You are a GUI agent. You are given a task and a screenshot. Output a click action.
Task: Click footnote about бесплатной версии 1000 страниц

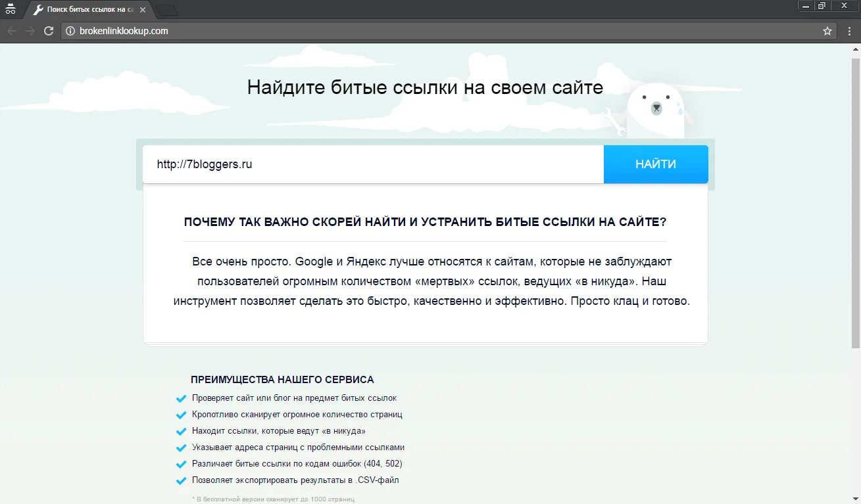[273, 499]
